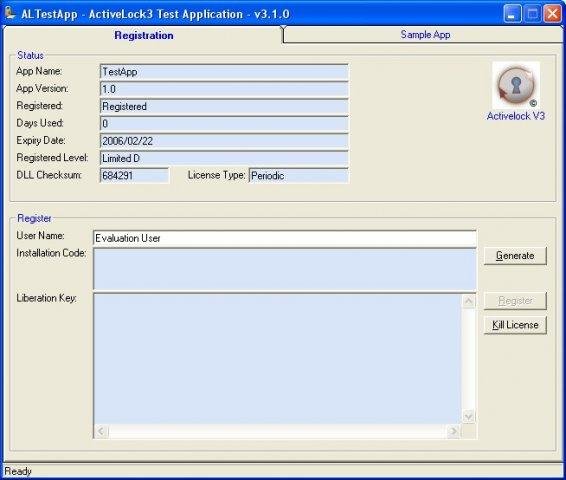Click the Installation Code: label

click(x=51, y=253)
